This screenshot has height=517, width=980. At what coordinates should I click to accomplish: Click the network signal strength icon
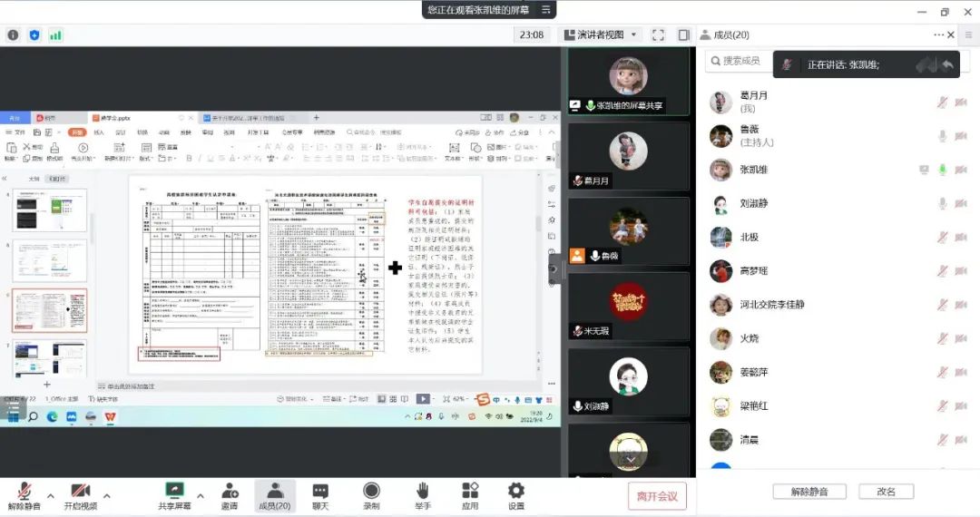(x=55, y=34)
